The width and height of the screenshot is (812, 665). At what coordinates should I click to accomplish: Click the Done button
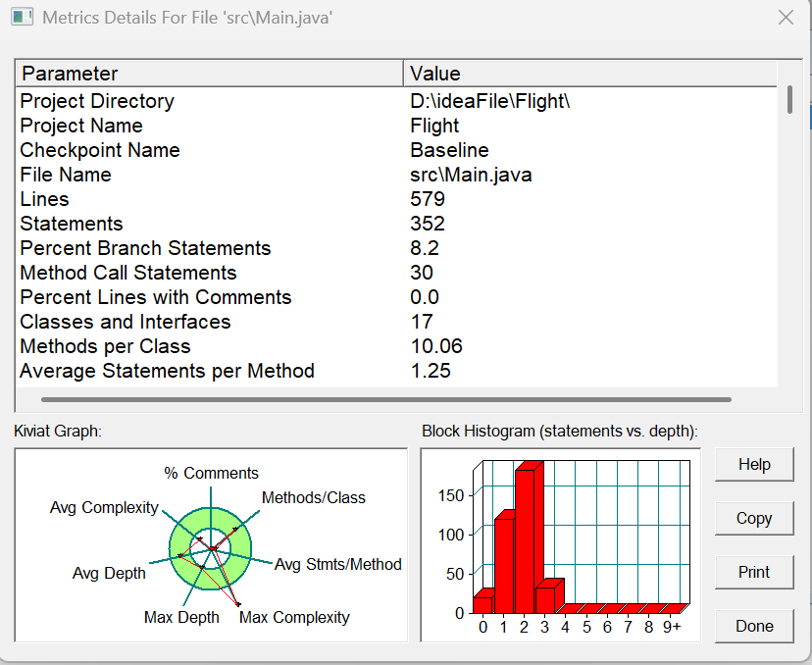(754, 626)
